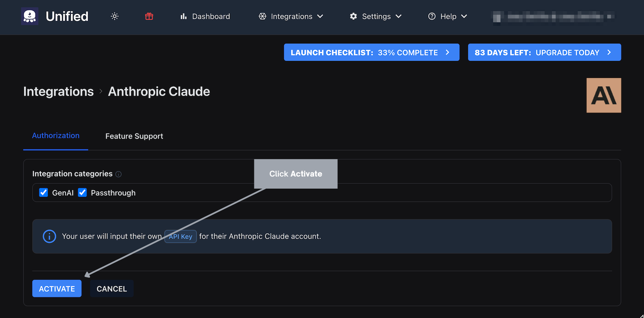Click the Unified octopus logo icon
The image size is (644, 318).
pos(30,16)
